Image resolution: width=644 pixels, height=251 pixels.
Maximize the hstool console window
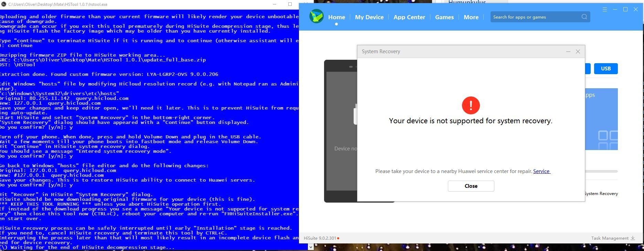[290, 4]
